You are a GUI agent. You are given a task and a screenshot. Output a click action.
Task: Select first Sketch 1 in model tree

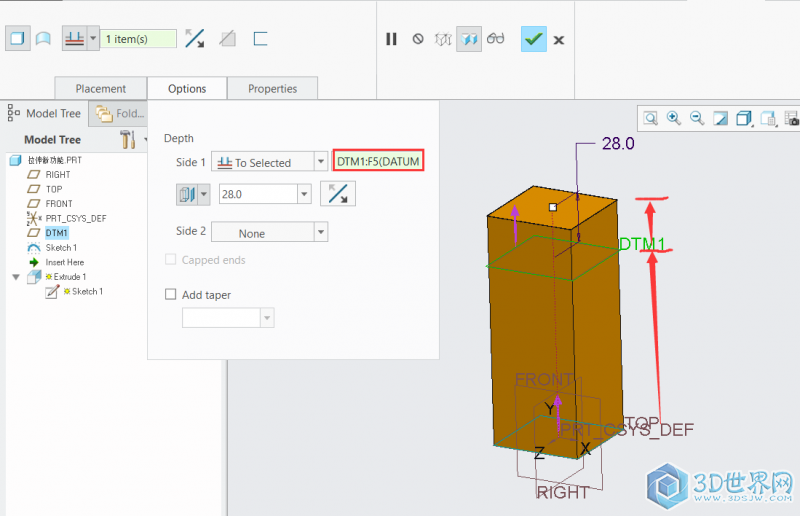pos(52,248)
